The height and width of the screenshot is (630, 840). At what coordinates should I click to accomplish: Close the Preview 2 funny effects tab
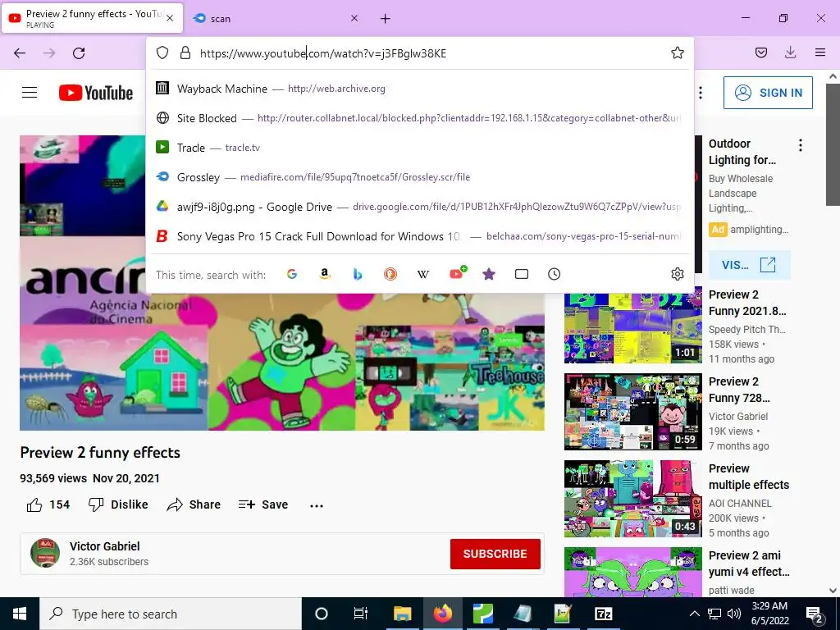170,18
